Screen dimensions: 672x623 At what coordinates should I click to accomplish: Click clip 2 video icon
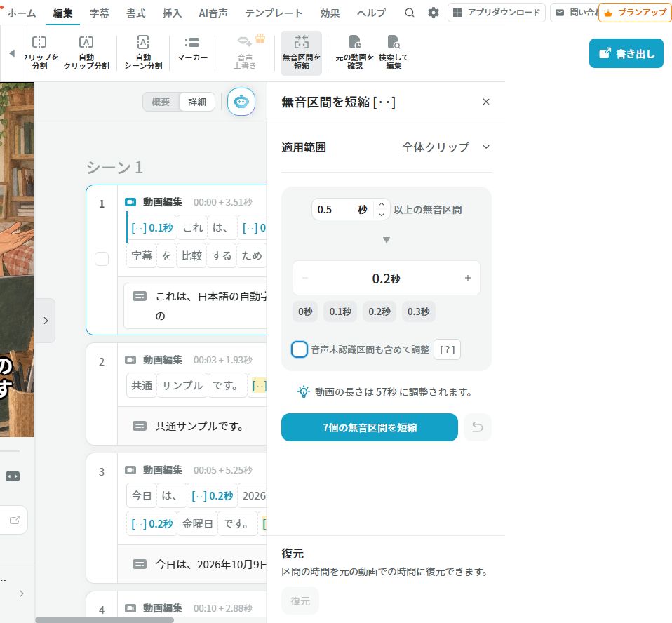click(130, 360)
